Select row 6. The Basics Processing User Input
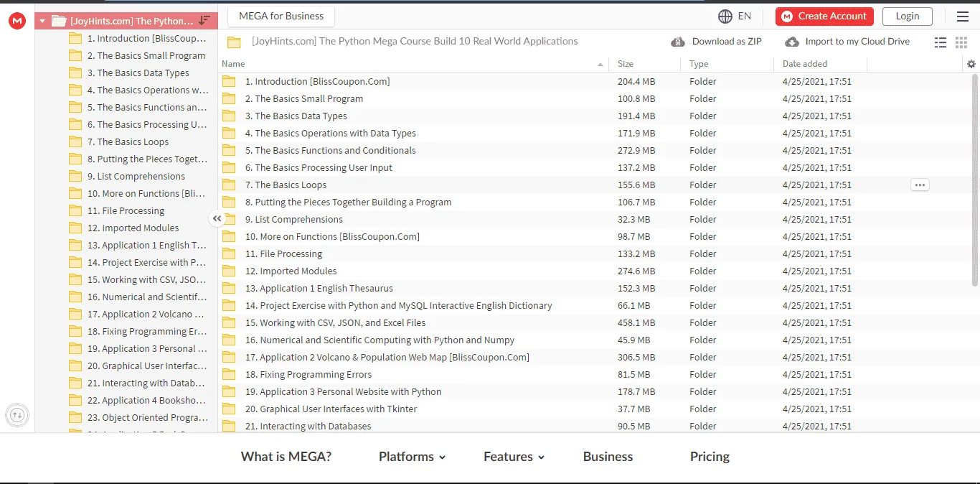The width and height of the screenshot is (980, 484). coord(595,167)
